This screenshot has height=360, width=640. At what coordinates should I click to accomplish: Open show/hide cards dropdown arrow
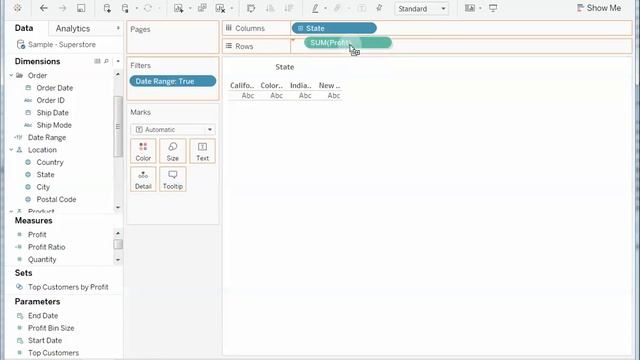tap(480, 8)
